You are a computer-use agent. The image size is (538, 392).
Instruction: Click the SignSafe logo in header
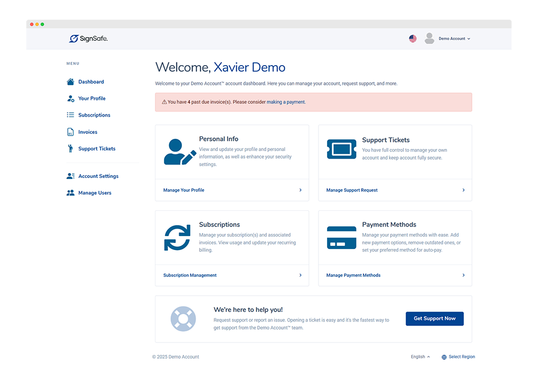(88, 39)
